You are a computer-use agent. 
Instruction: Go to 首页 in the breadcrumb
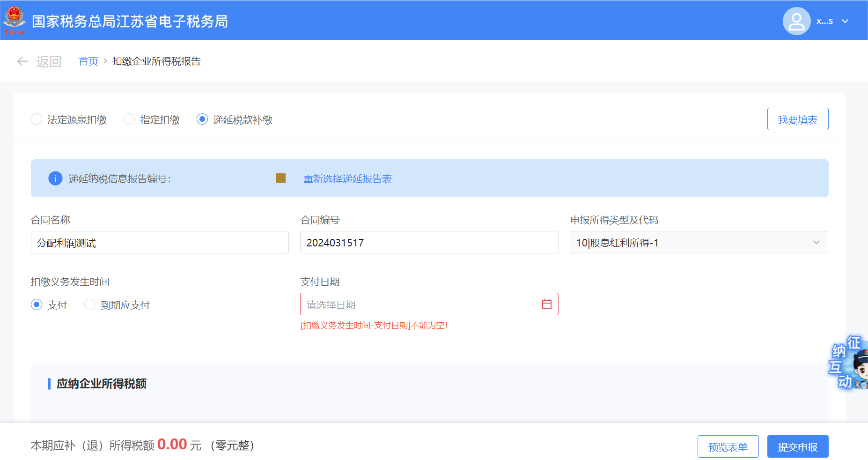click(88, 61)
